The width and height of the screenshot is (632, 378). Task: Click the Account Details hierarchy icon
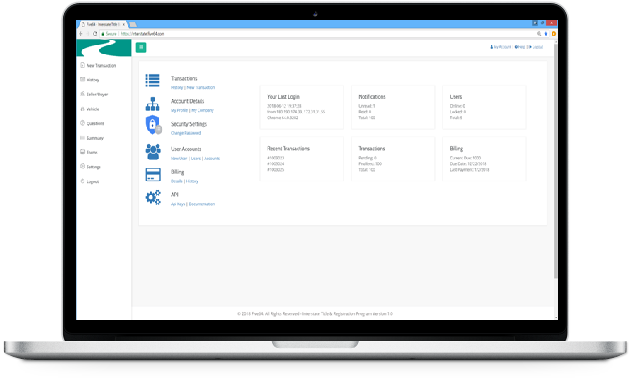(x=152, y=104)
